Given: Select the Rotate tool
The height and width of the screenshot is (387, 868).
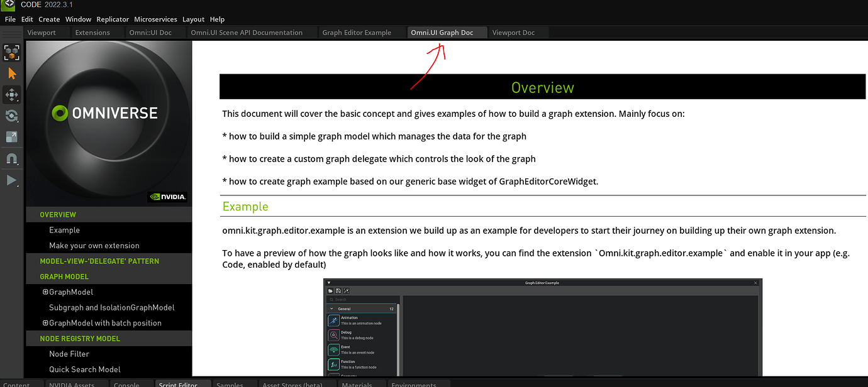Looking at the screenshot, I should point(11,116).
